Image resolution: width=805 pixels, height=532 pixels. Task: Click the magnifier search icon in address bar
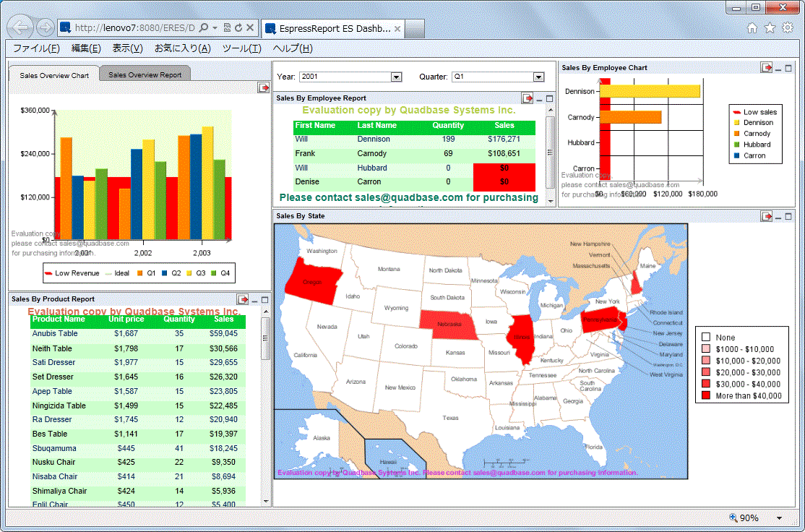(203, 27)
